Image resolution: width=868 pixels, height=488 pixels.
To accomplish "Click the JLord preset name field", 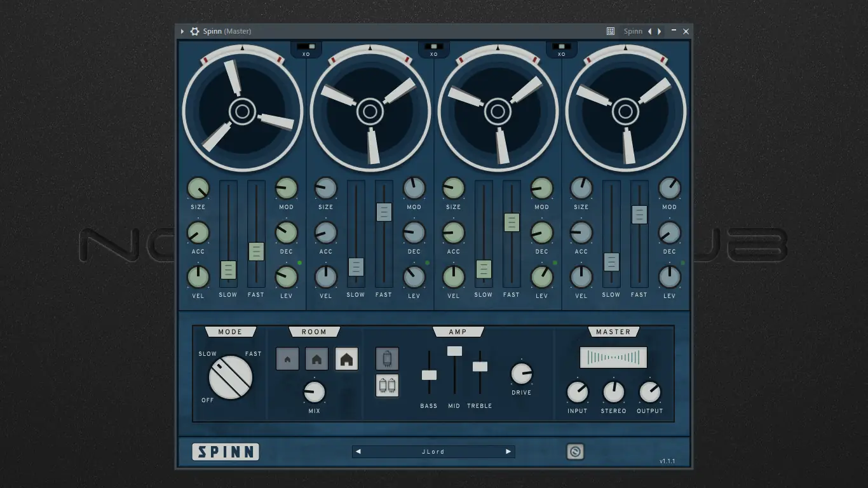I will point(433,451).
